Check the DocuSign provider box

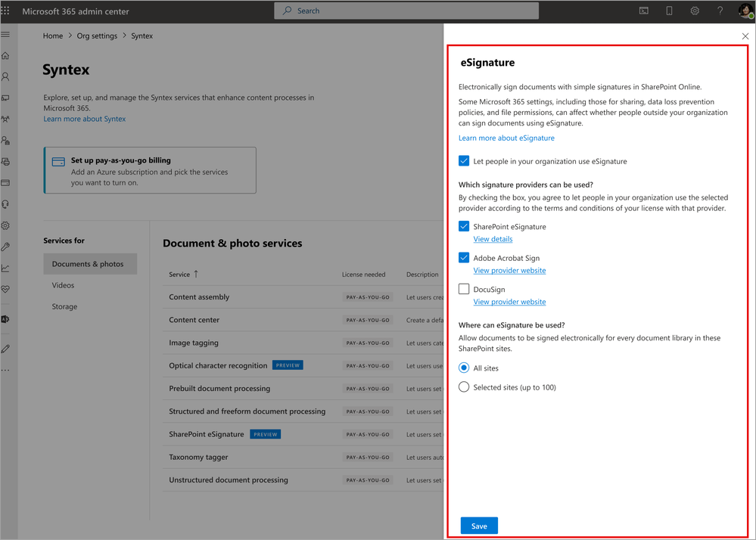464,289
